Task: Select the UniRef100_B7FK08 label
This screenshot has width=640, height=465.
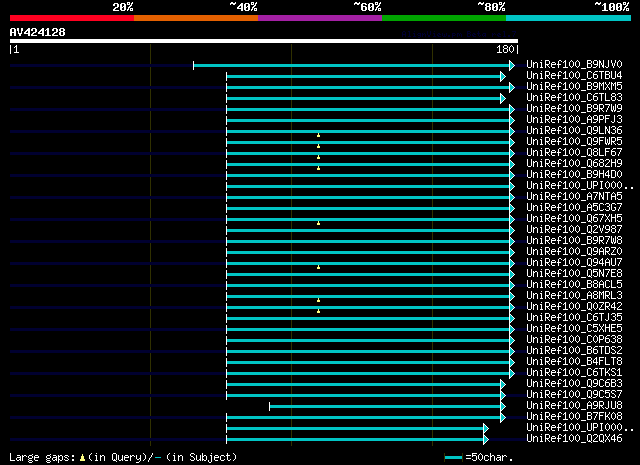Action: coord(574,417)
